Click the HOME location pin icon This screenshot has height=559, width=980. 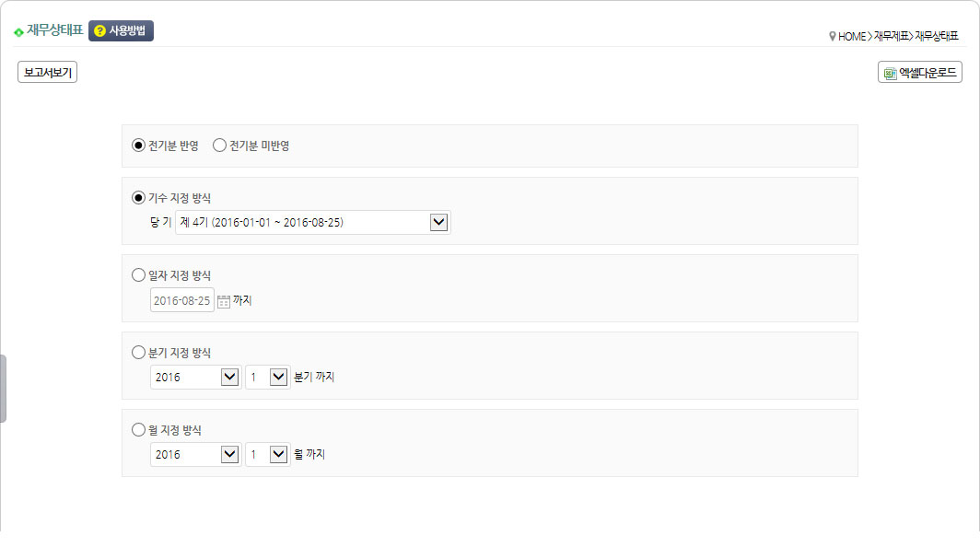point(832,36)
